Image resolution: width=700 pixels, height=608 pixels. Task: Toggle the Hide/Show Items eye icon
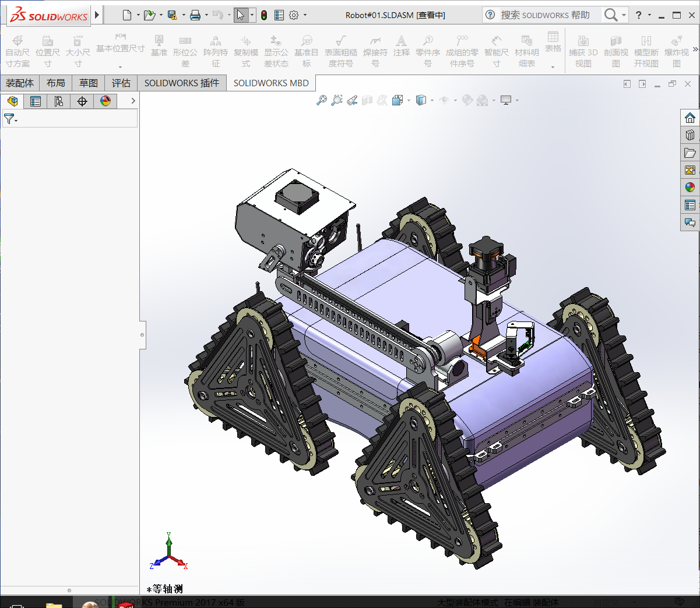point(444,100)
